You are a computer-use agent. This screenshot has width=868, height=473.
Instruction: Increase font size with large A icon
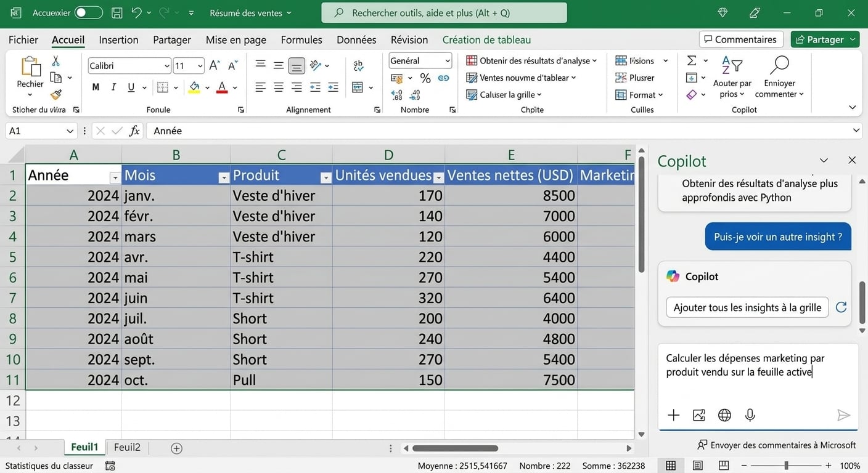click(x=215, y=65)
